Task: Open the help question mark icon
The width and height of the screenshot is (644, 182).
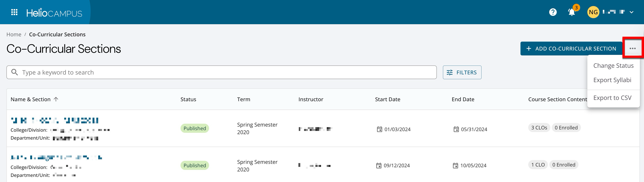Action: click(x=553, y=12)
